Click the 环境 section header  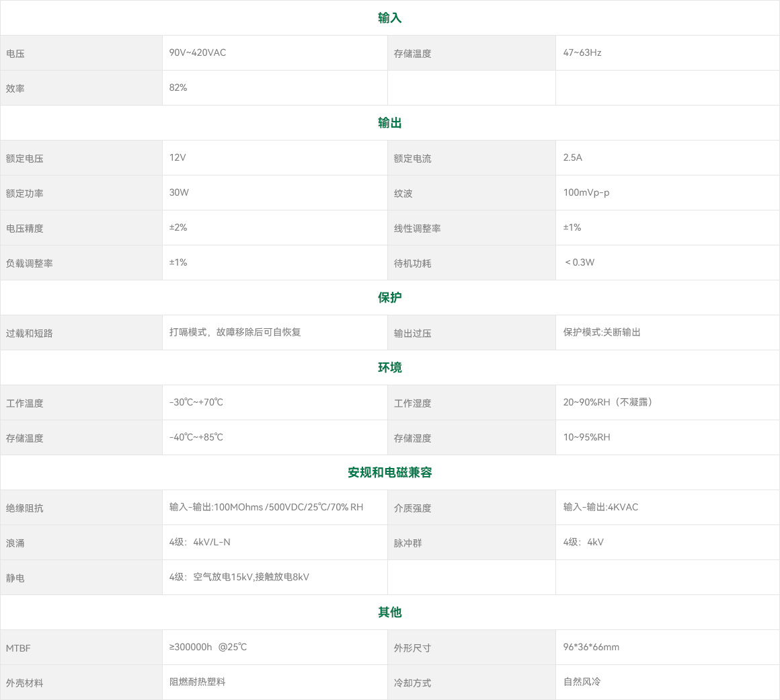389,368
